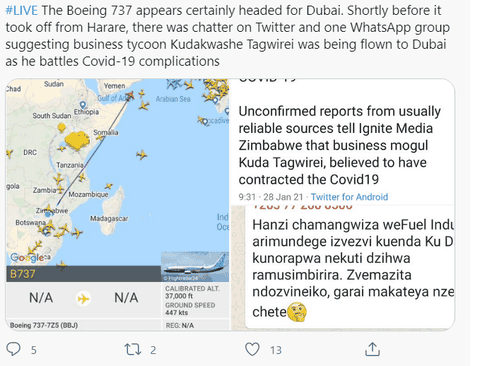
Task: Click the plane icon east of Tanzania
Action: [x=82, y=177]
